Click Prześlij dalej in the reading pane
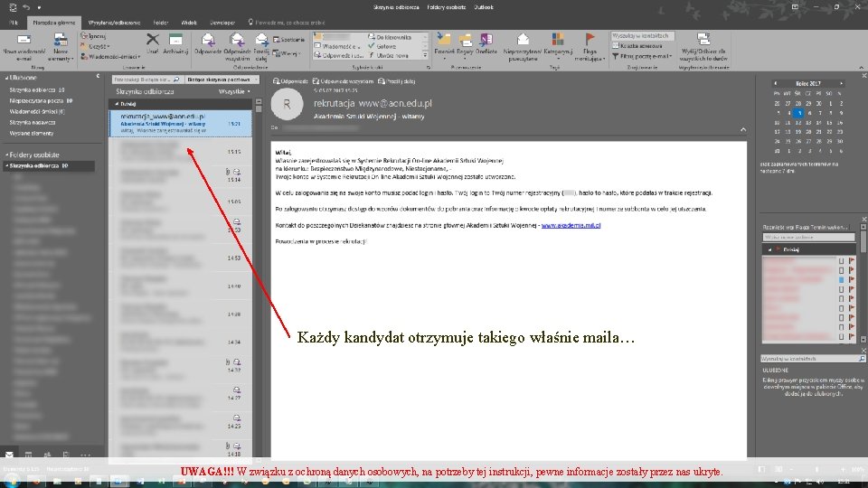The image size is (868, 488). coord(396,81)
